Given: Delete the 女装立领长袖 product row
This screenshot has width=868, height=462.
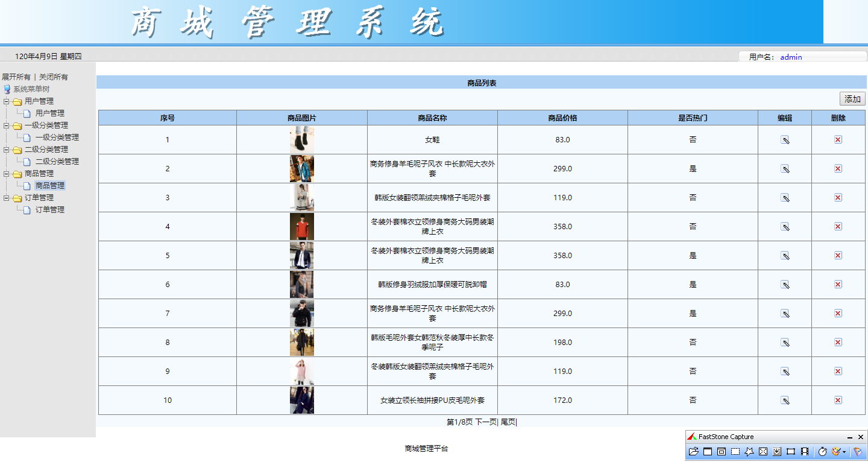Looking at the screenshot, I should tap(838, 400).
